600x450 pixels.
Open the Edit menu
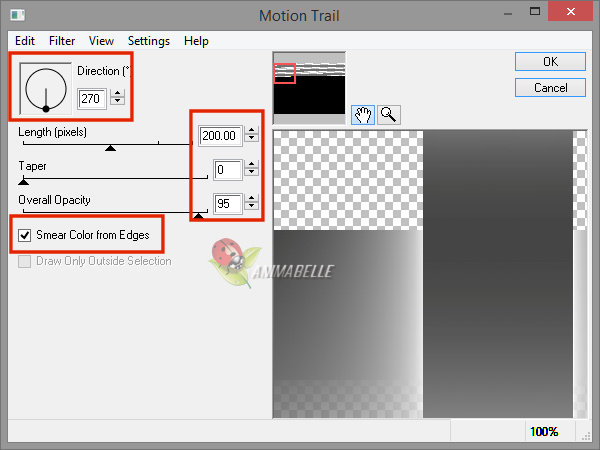(25, 41)
